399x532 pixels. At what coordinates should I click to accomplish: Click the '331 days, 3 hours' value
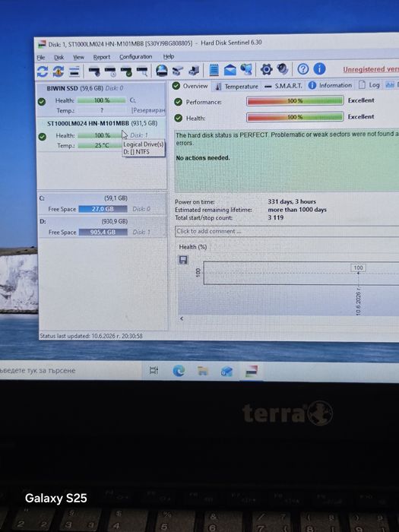coord(292,201)
